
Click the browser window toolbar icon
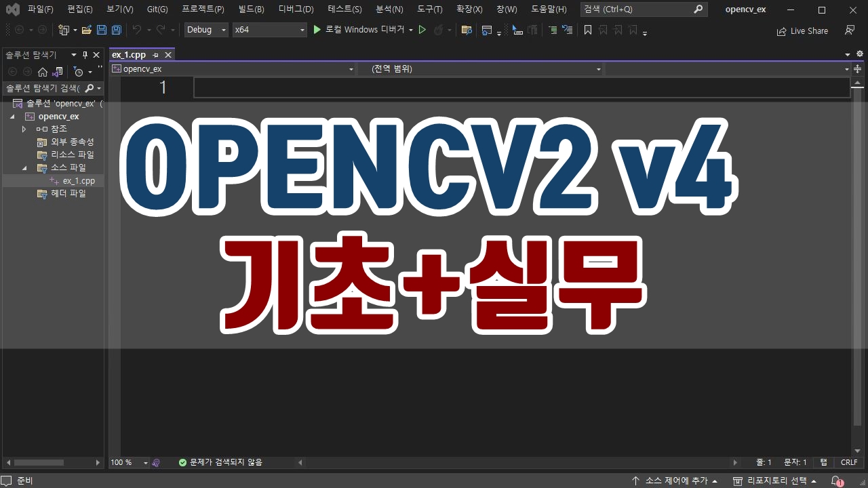(487, 30)
